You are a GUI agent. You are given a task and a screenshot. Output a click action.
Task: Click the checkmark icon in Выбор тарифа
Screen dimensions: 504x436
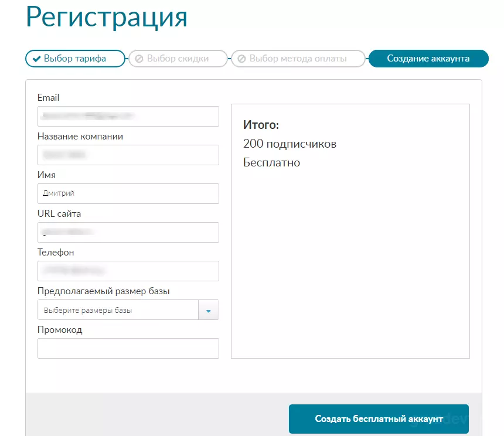37,59
